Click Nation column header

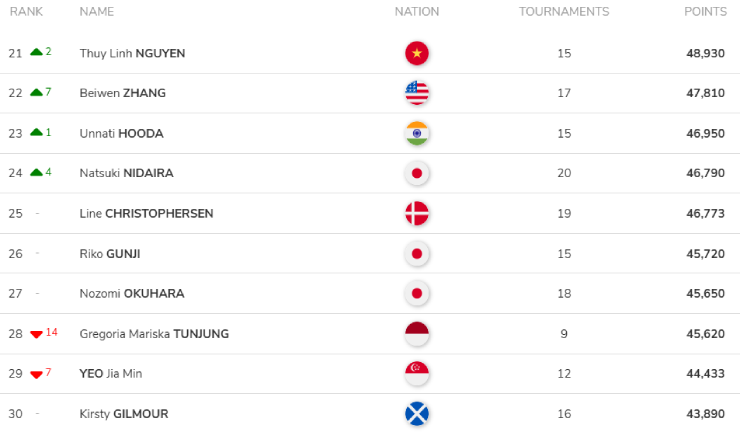[417, 12]
